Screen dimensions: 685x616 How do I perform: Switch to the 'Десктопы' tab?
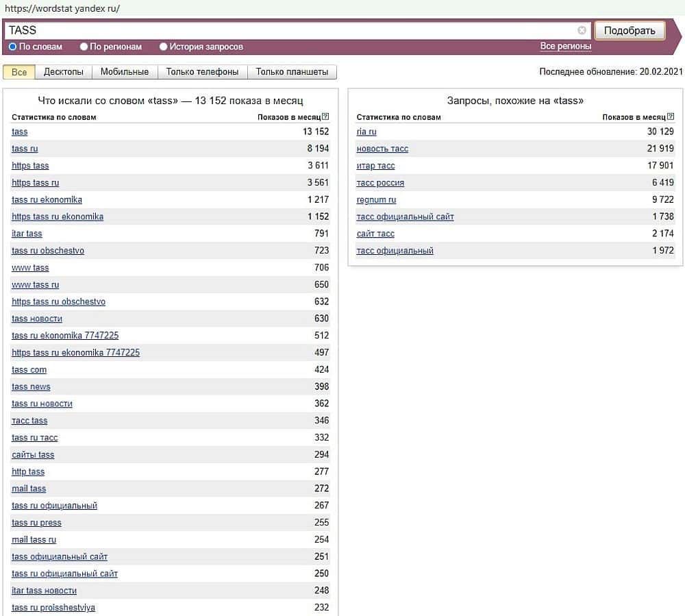pos(63,72)
